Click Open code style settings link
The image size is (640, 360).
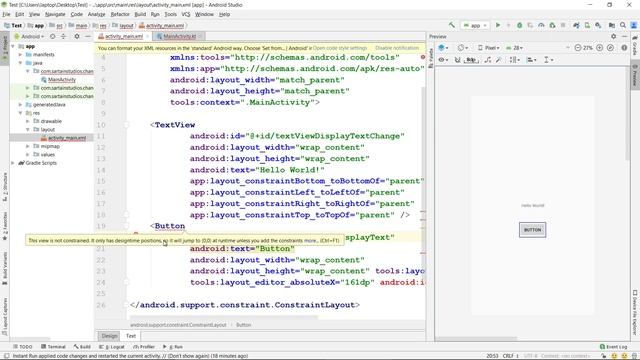coord(340,48)
